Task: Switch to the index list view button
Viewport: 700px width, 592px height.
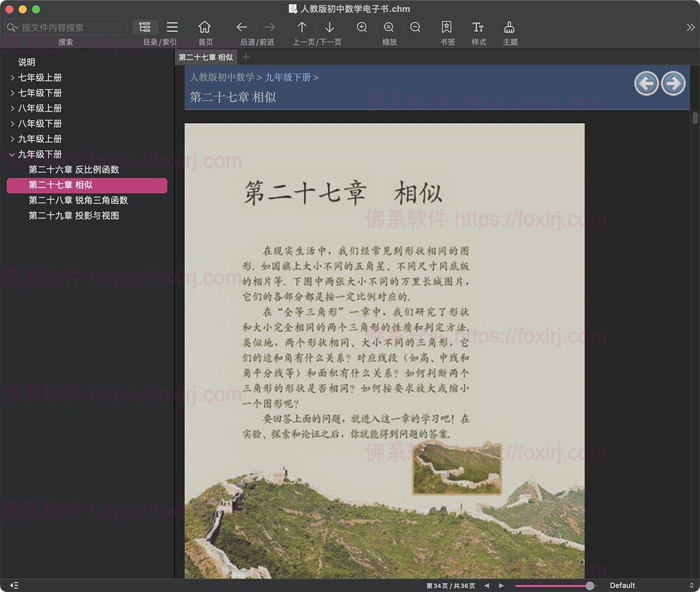Action: pos(172,27)
